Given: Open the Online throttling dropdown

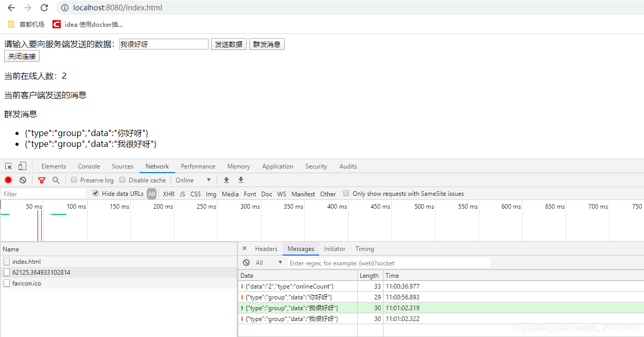Looking at the screenshot, I should point(194,180).
